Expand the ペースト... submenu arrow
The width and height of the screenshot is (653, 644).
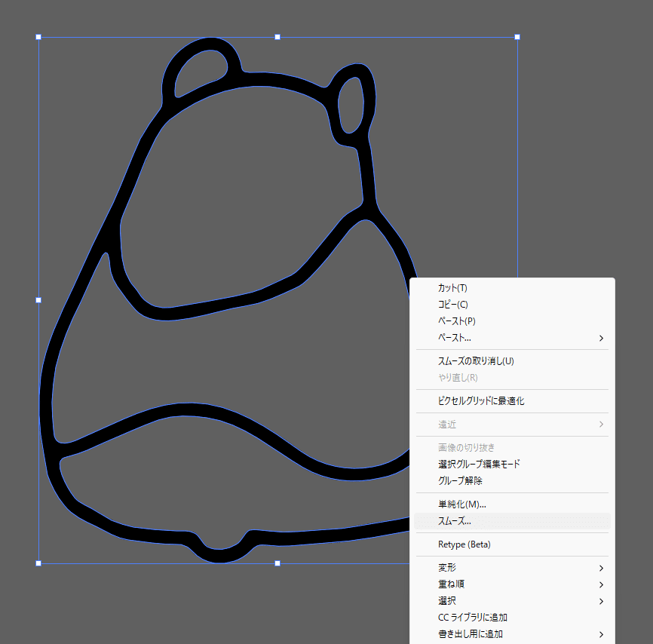pyautogui.click(x=601, y=339)
